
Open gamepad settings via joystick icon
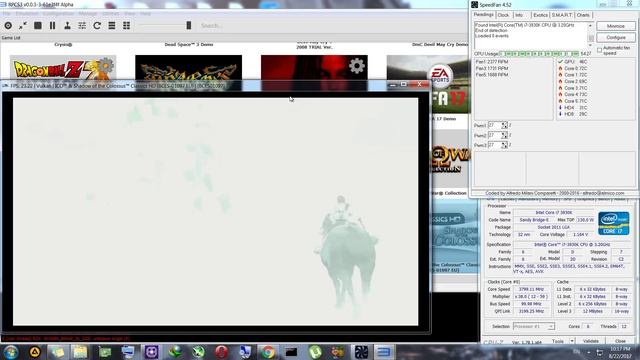67,25
